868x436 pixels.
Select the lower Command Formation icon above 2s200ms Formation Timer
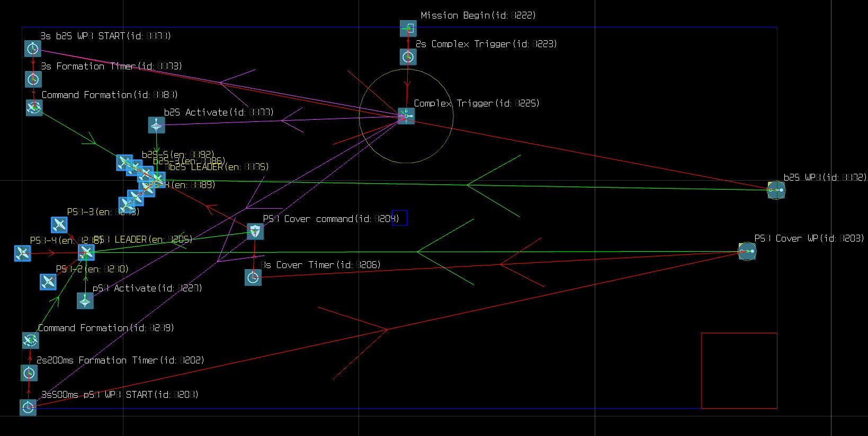point(31,340)
